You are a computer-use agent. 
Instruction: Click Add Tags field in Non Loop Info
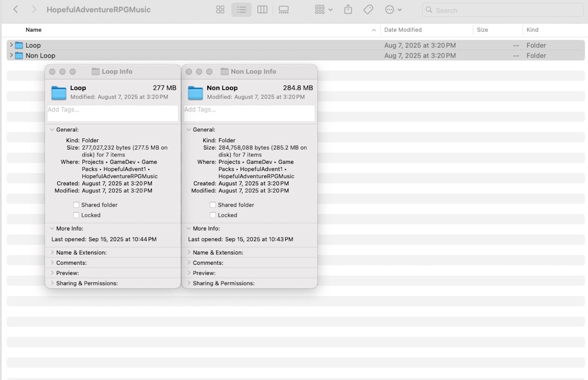249,113
